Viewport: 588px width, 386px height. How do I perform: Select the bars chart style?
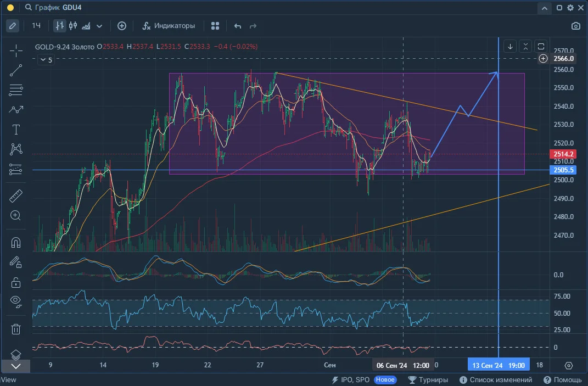[60, 26]
